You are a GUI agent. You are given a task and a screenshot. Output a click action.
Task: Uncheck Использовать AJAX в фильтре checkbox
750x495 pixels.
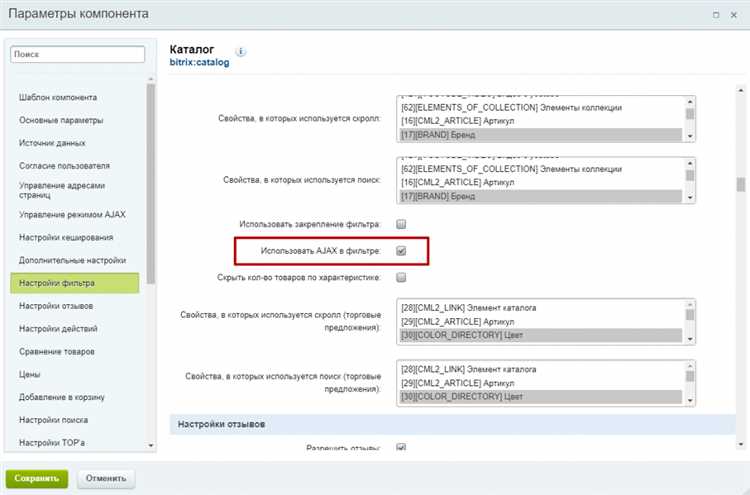tap(401, 251)
